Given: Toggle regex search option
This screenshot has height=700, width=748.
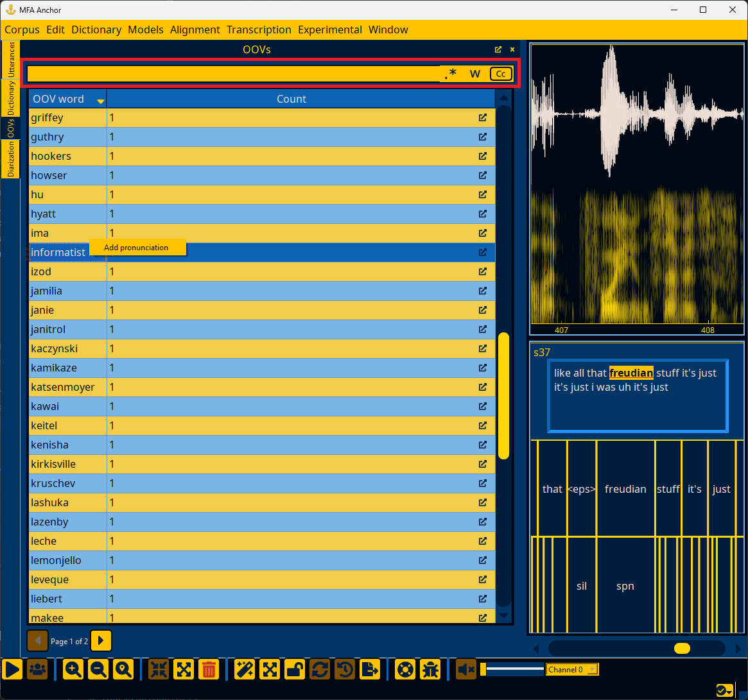Looking at the screenshot, I should pos(451,74).
